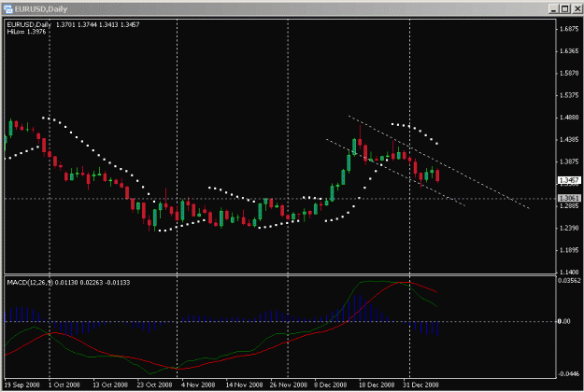
Task: Click the MACD scale value 0.03562
Action: [569, 280]
